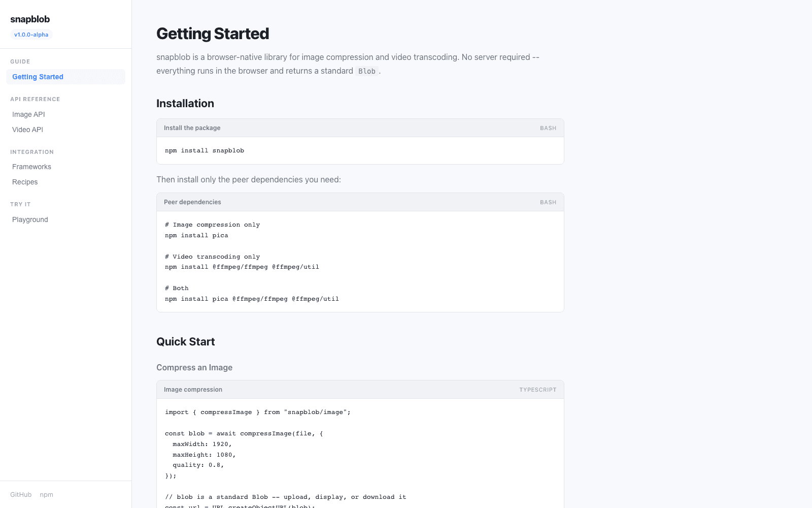812x508 pixels.
Task: Click the Compress an Image subheading
Action: 194,367
